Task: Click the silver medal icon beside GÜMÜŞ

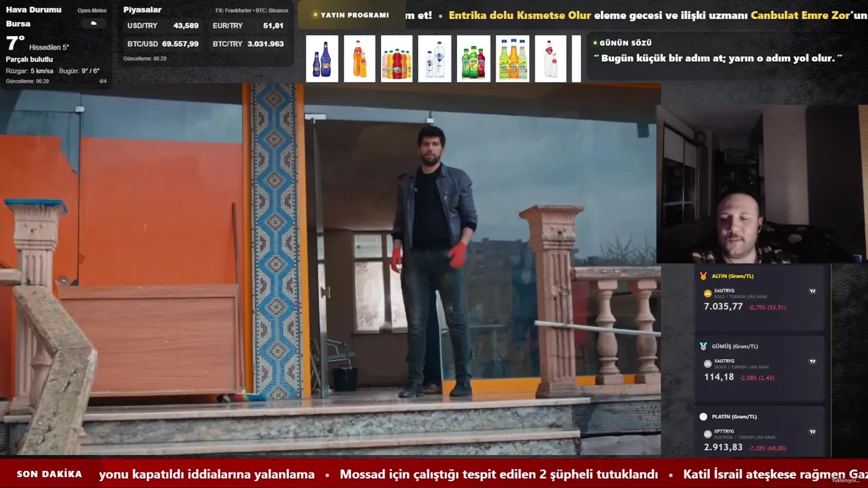Action: coord(703,346)
